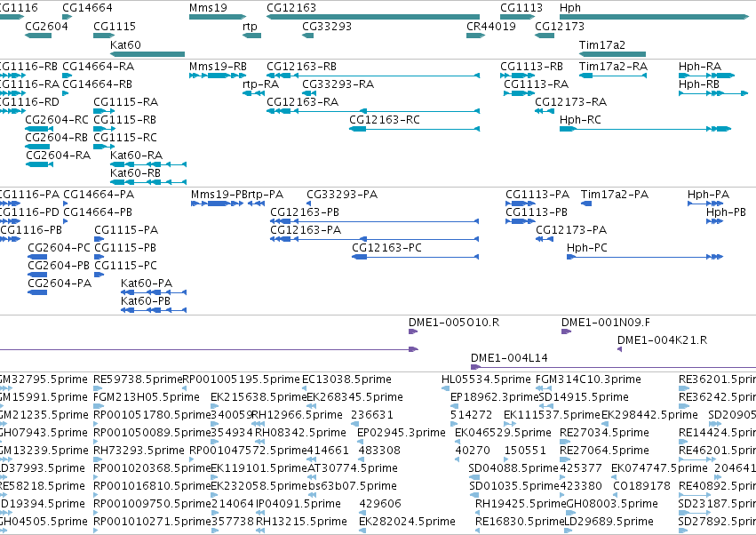Select EST EK282024.5prime
This screenshot has height=535, width=756.
click(407, 522)
